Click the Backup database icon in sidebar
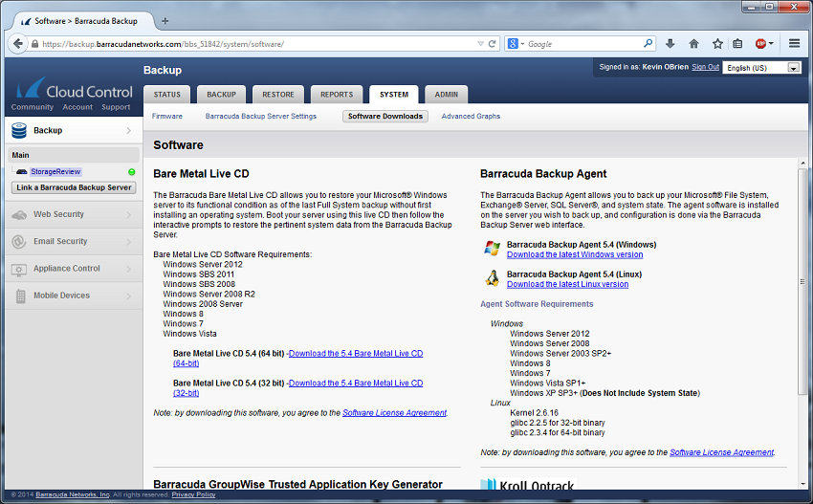This screenshot has width=813, height=504. coord(19,131)
